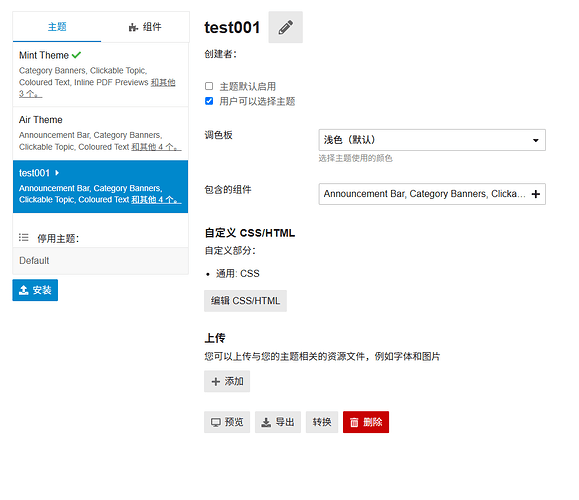Click the list icon beside 停用主题
Screen dimensions: 579x500
coord(24,237)
